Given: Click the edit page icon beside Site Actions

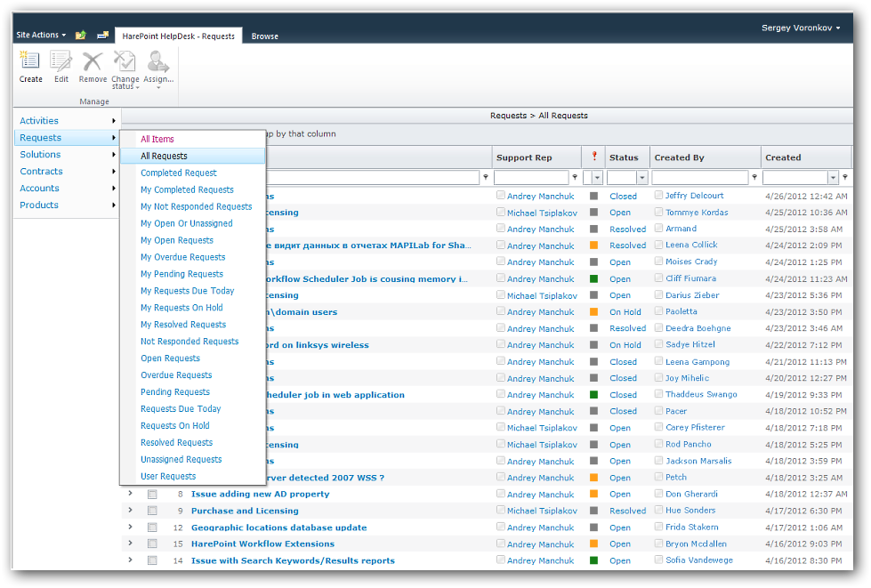Looking at the screenshot, I should pyautogui.click(x=102, y=35).
